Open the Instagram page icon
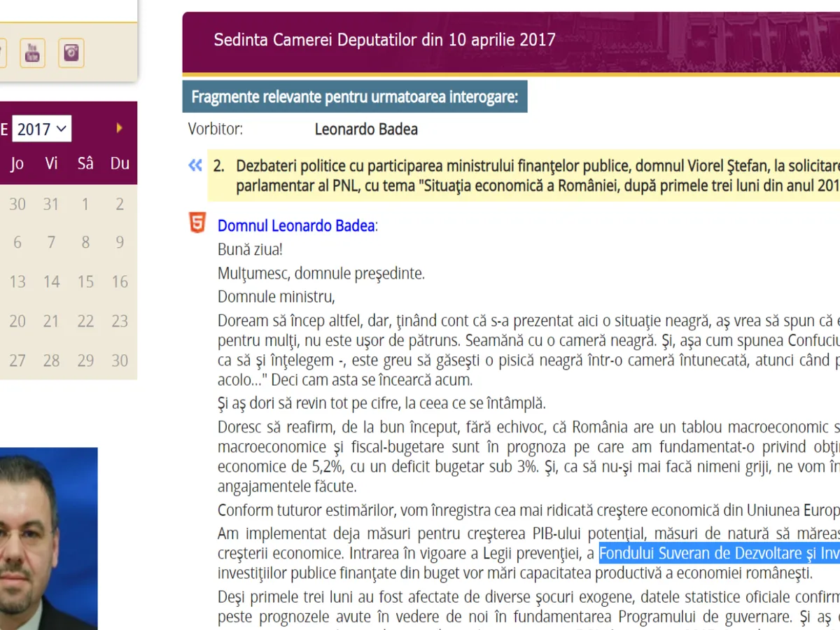The height and width of the screenshot is (630, 840). pyautogui.click(x=71, y=53)
